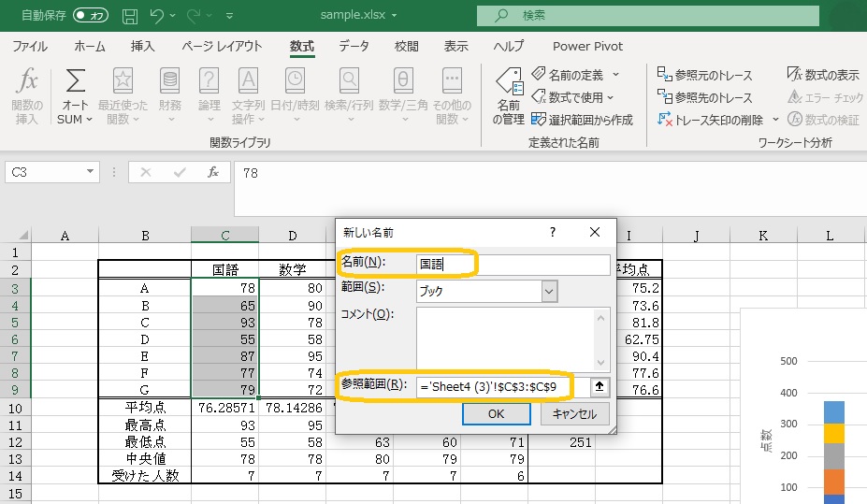
Task: Click inside the コメント text box
Action: click(x=505, y=338)
